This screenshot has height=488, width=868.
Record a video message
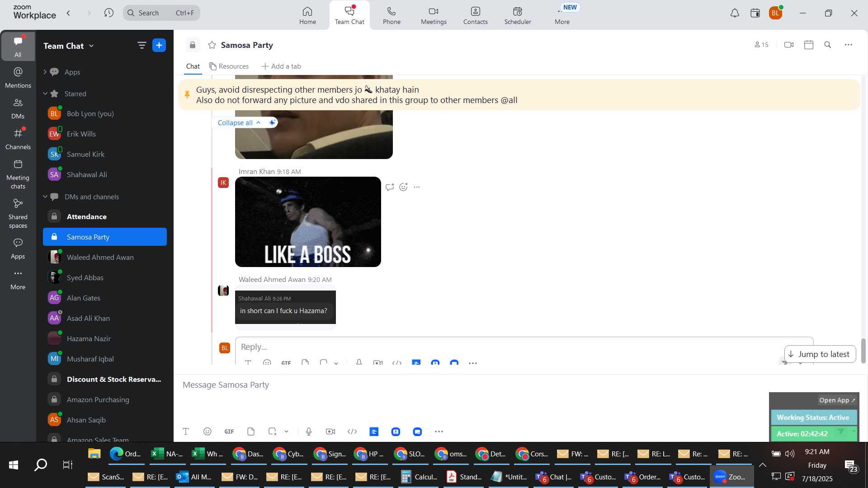click(x=330, y=432)
